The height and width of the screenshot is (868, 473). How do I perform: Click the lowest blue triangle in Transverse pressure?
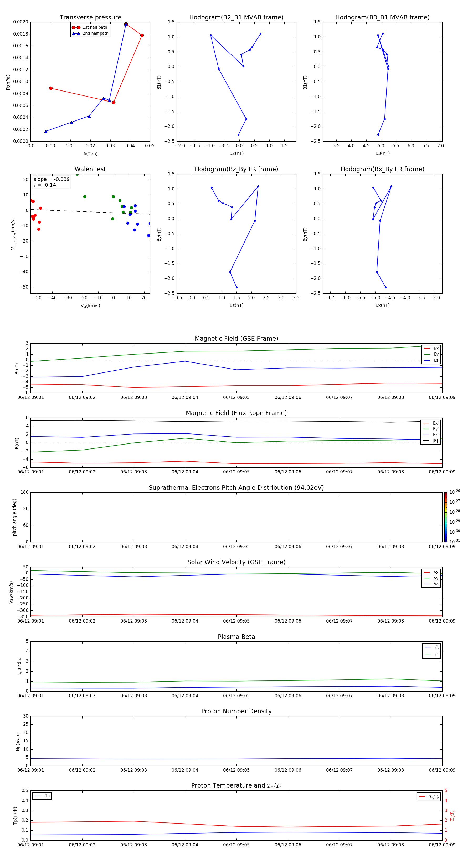(x=46, y=132)
